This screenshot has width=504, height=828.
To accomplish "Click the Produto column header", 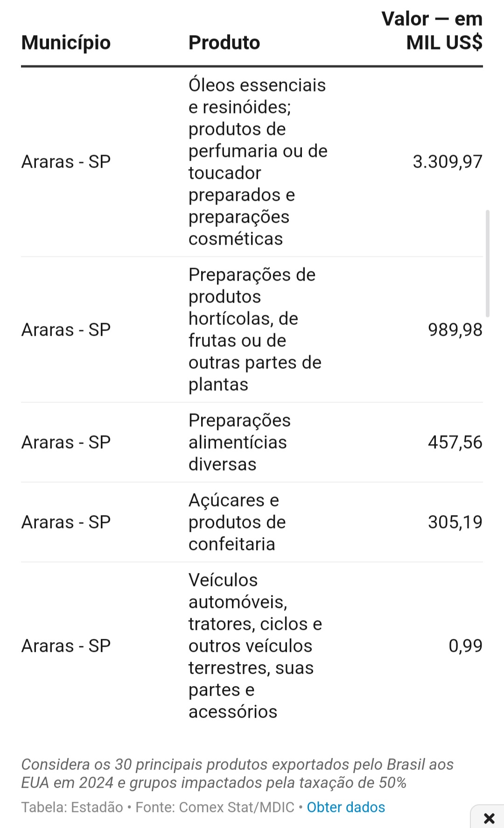I will click(x=224, y=42).
